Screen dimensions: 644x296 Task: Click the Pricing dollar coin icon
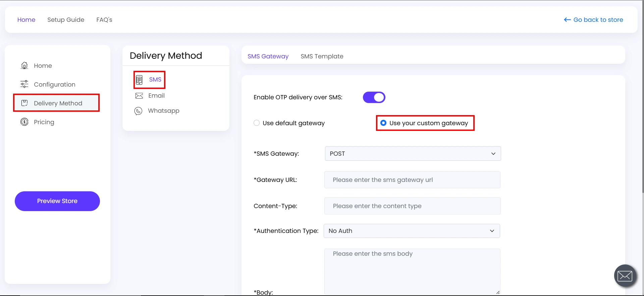point(24,122)
